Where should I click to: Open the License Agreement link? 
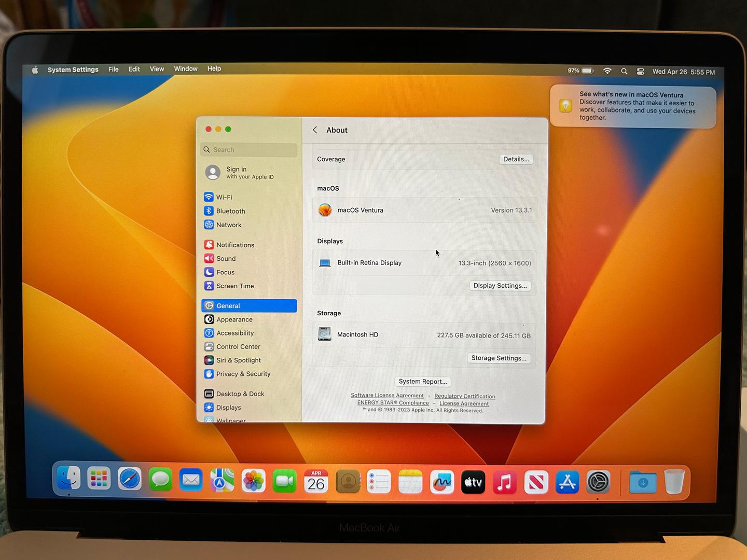tap(464, 403)
